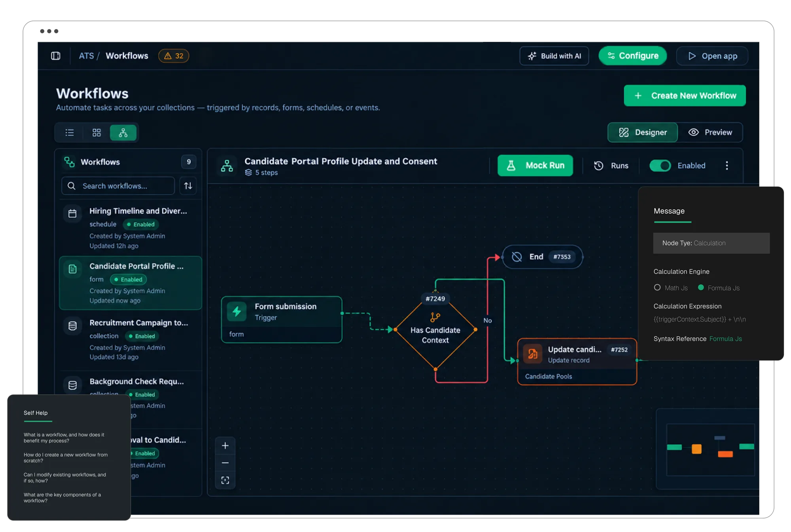791x532 pixels.
Task: Toggle the sidebar panel icon
Action: click(56, 56)
